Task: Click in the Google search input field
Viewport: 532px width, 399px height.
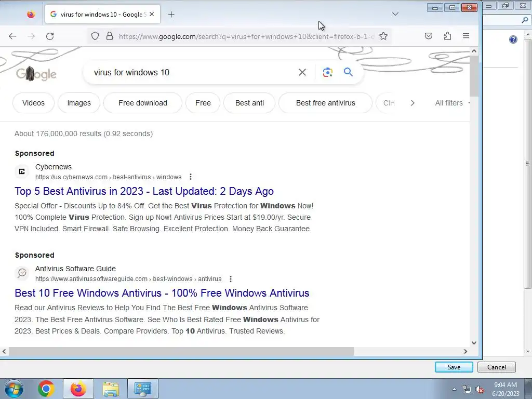Action: [192, 72]
